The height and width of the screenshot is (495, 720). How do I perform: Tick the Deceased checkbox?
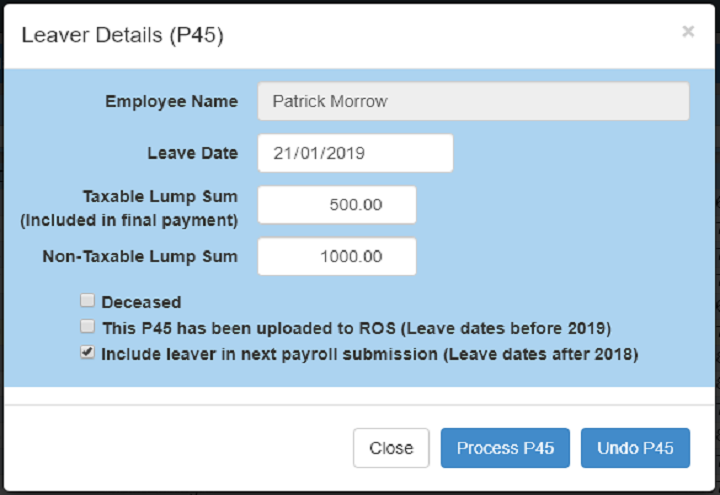(x=88, y=300)
